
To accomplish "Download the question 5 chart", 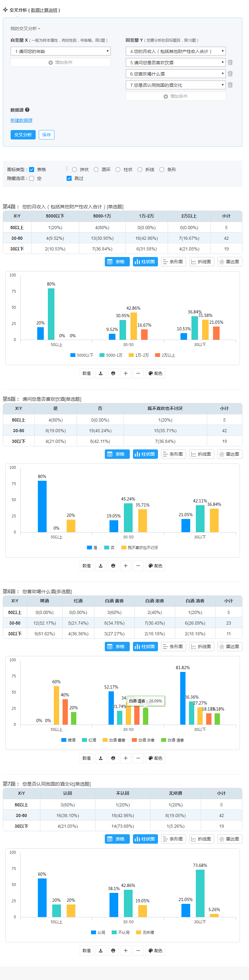I will coord(101,566).
